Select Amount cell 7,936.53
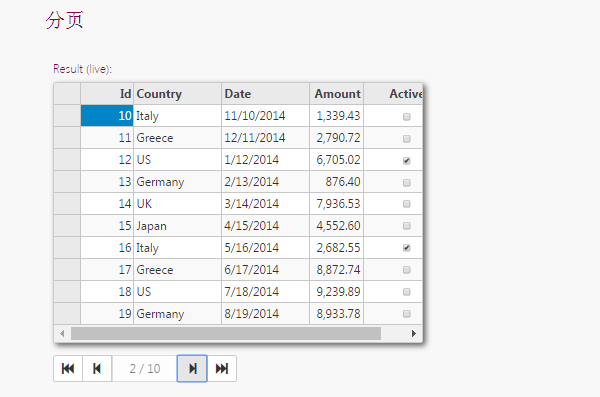This screenshot has width=600, height=397. pos(336,204)
